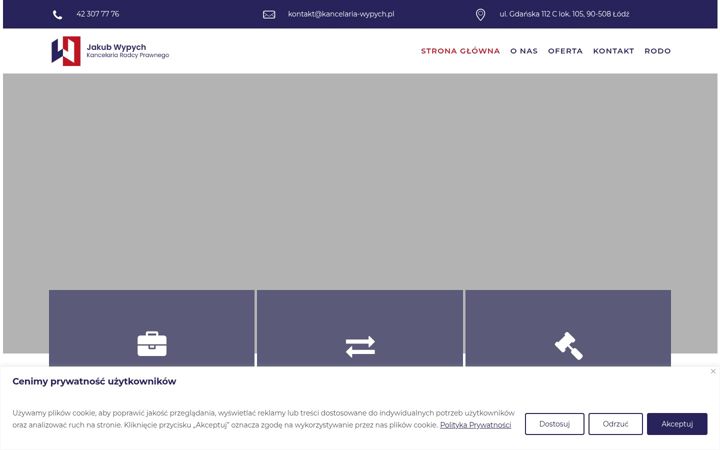The height and width of the screenshot is (450, 720).
Task: Select the exchange arrows icon card
Action: tap(360, 328)
